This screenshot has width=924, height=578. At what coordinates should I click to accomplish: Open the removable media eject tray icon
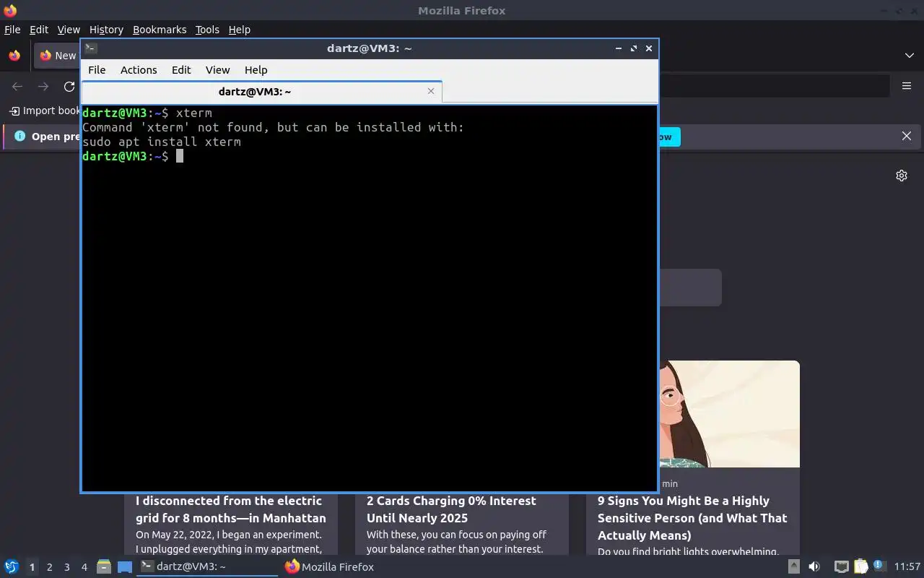pyautogui.click(x=794, y=567)
